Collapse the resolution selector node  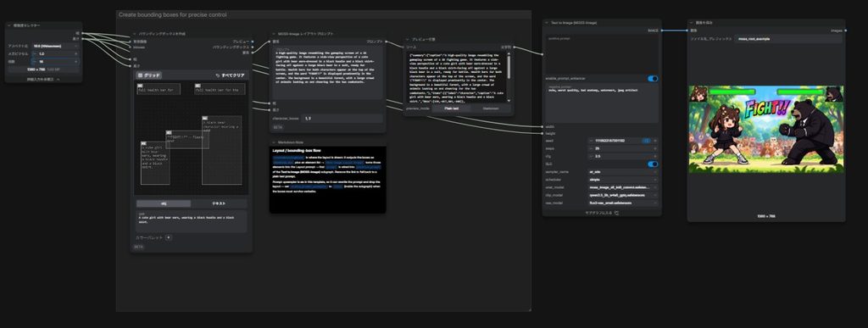(x=8, y=25)
